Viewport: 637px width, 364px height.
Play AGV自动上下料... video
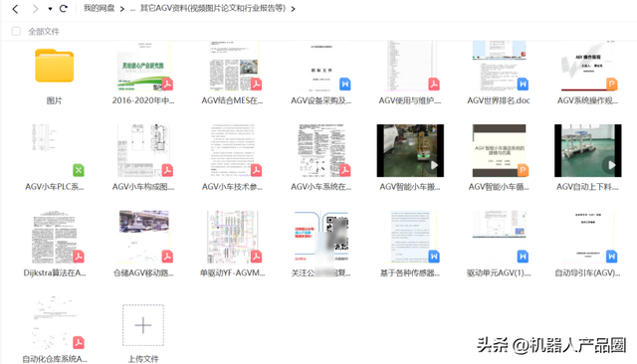tap(588, 150)
